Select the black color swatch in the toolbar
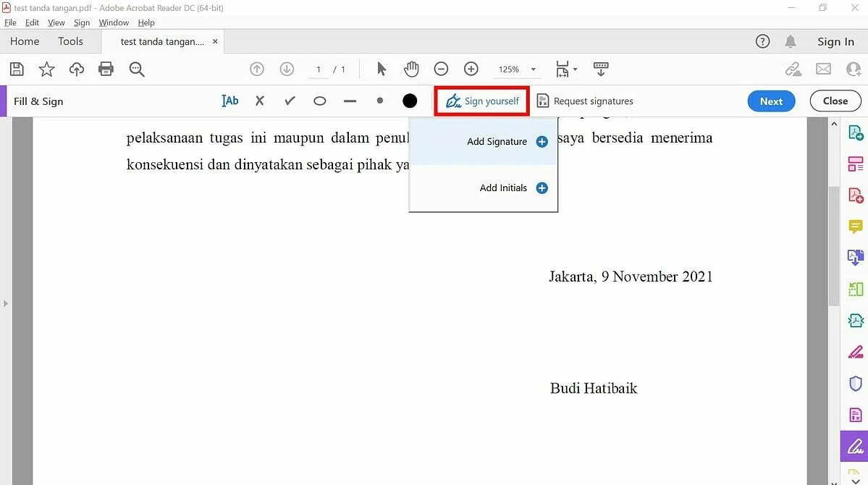 tap(409, 101)
